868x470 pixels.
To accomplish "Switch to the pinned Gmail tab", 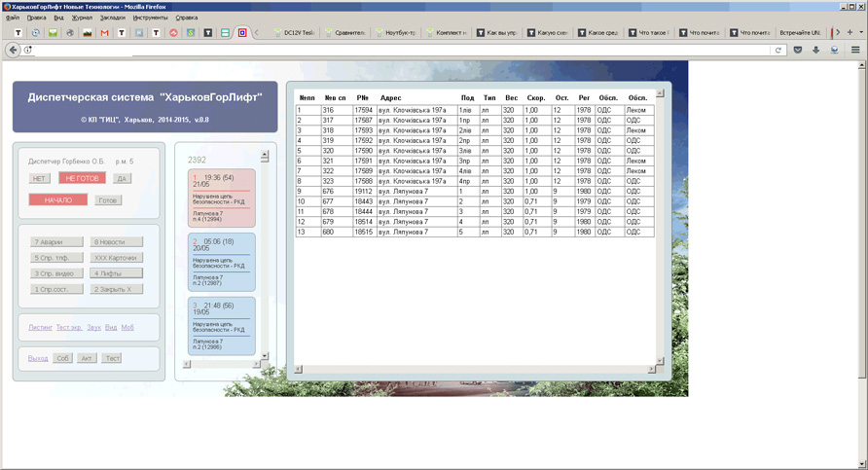I will point(104,32).
